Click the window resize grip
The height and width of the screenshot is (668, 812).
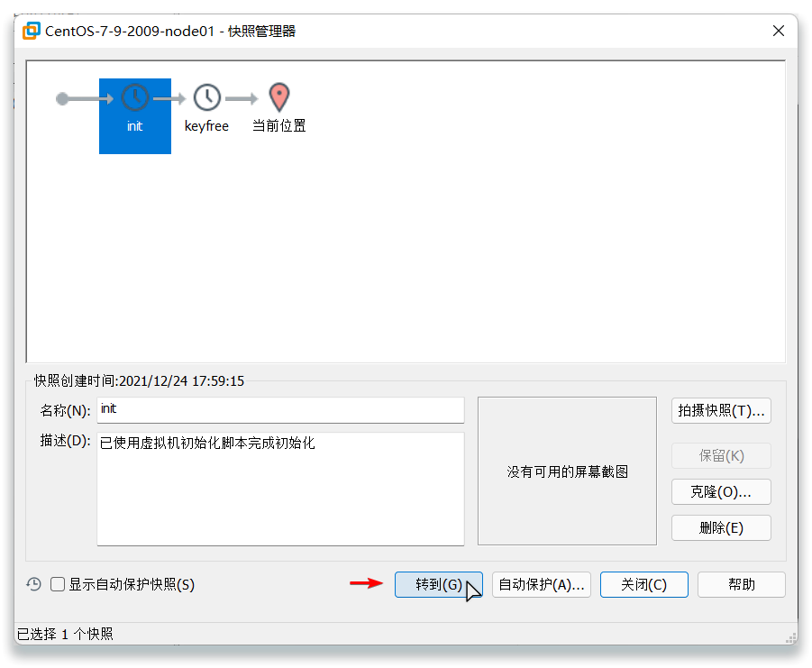[x=790, y=638]
